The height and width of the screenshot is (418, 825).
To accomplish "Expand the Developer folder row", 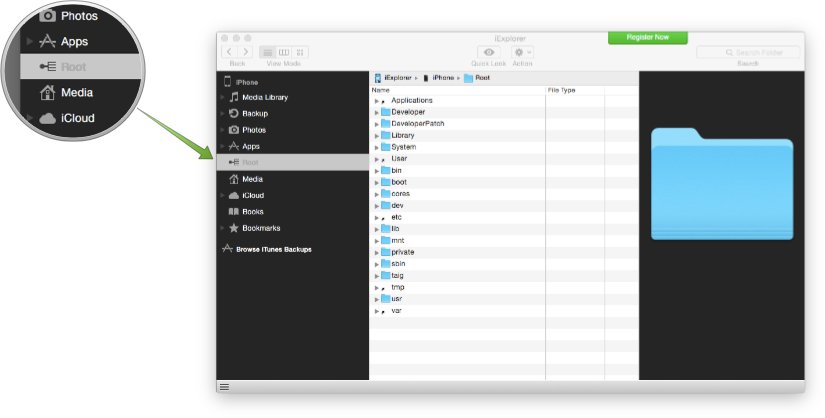I will click(377, 112).
